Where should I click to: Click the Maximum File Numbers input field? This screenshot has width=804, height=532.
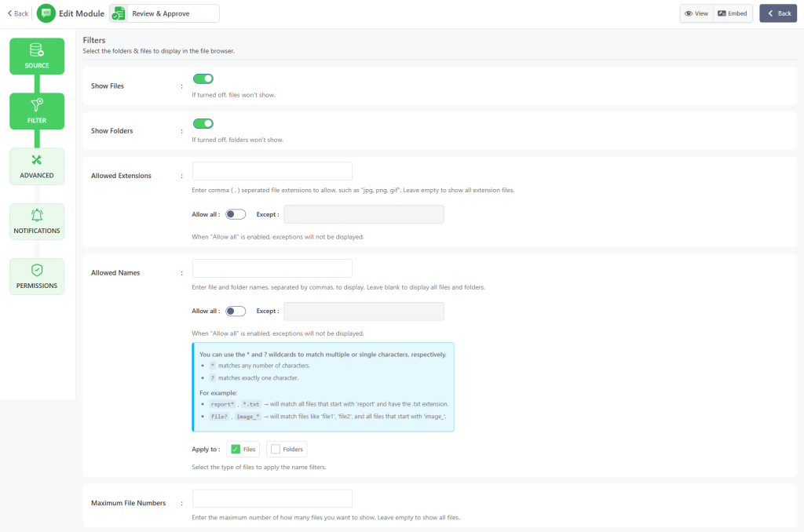coord(272,498)
